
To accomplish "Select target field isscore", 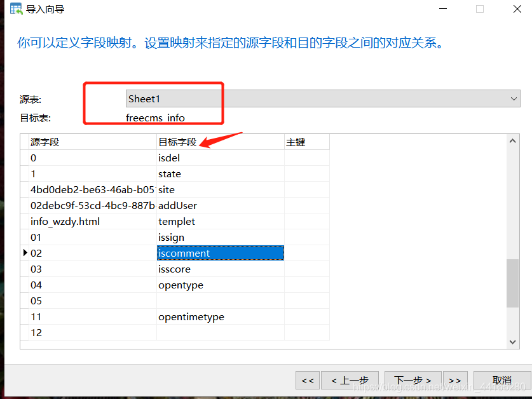I will coord(221,269).
